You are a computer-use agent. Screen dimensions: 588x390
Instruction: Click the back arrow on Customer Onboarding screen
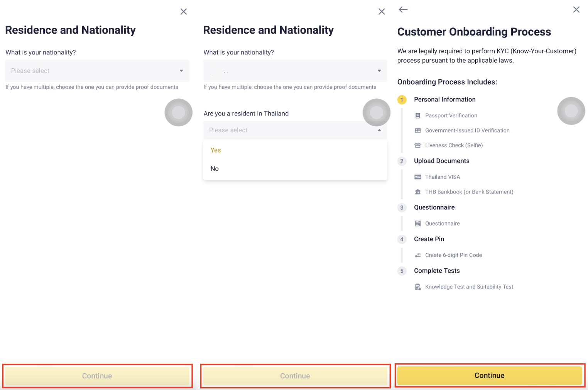[x=403, y=10]
